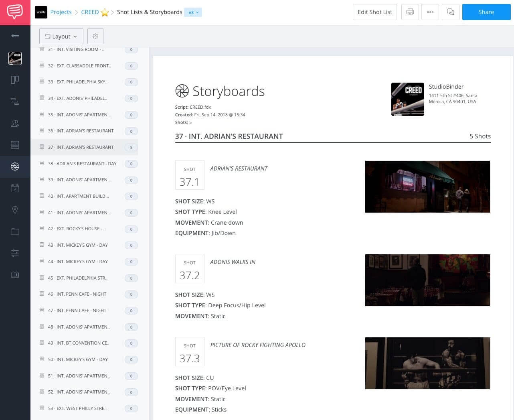Click the SHOT 37.3 number box
The image size is (514, 420).
(190, 351)
